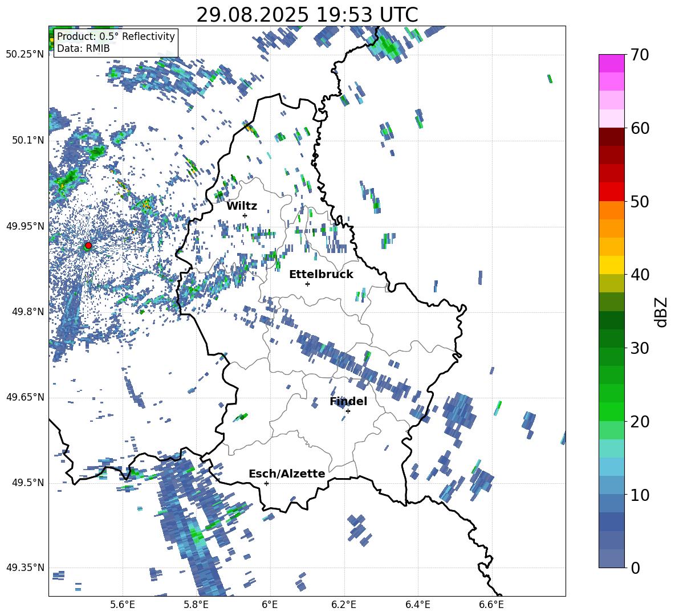Click the 49.5°N latitude label
Viewport: 675px width, 616px height.
(29, 483)
